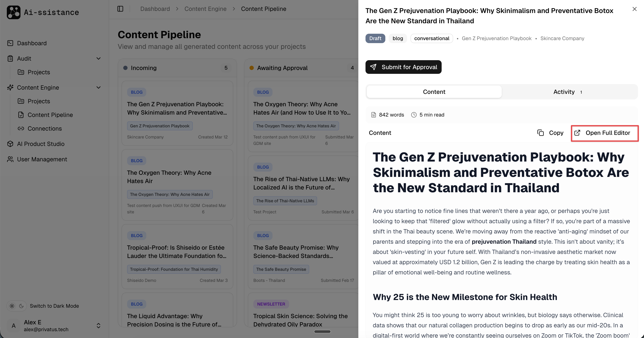Open Dashboard from the sidebar icon
Image resolution: width=644 pixels, height=338 pixels.
click(x=10, y=43)
